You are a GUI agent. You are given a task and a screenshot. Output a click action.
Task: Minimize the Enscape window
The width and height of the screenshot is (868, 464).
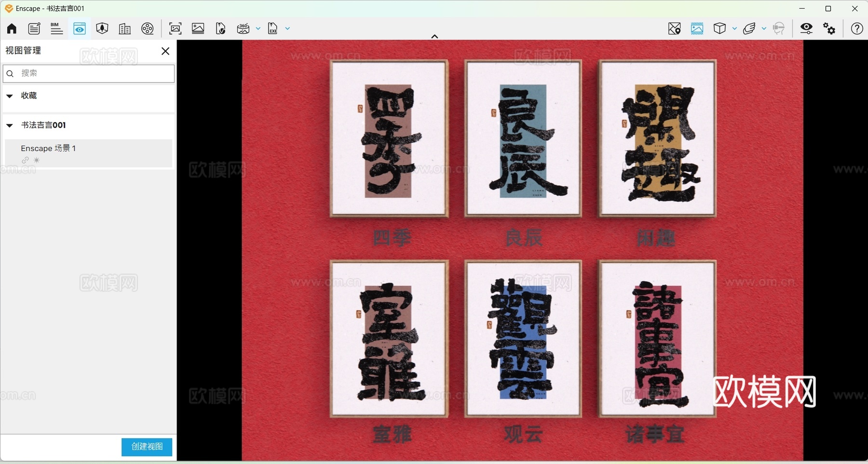pos(802,8)
